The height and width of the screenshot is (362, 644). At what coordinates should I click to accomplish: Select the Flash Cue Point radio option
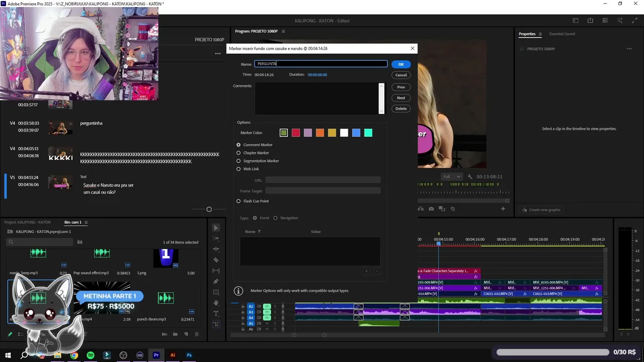click(x=238, y=201)
